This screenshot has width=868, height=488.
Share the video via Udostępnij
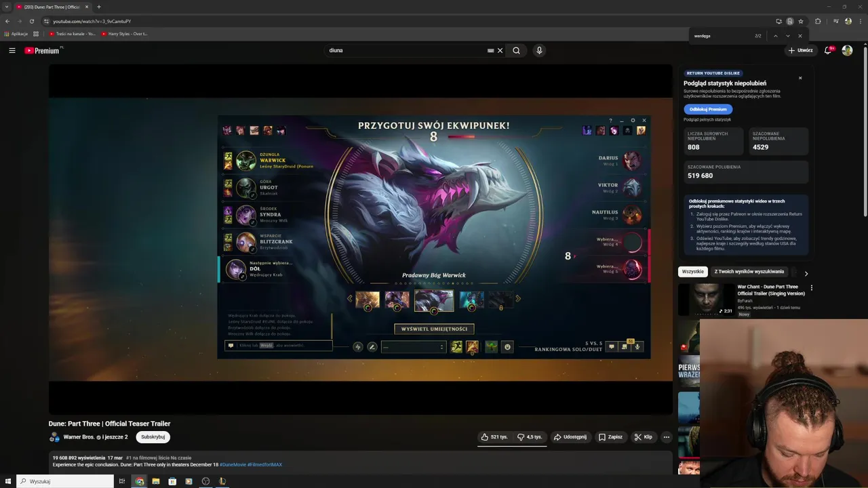click(x=570, y=437)
